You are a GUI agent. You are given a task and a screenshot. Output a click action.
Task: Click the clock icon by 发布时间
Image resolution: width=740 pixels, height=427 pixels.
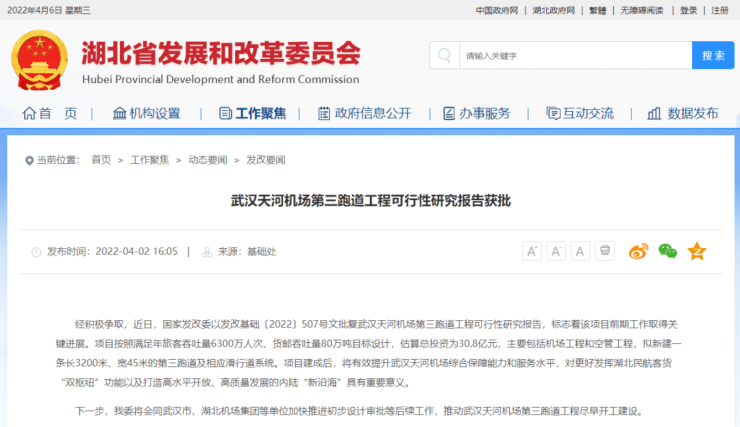tap(36, 252)
